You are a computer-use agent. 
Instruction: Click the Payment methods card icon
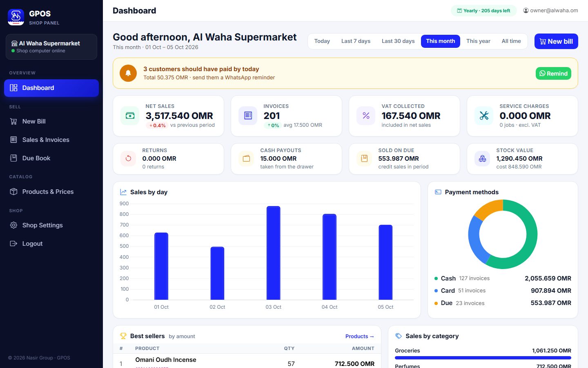(438, 192)
